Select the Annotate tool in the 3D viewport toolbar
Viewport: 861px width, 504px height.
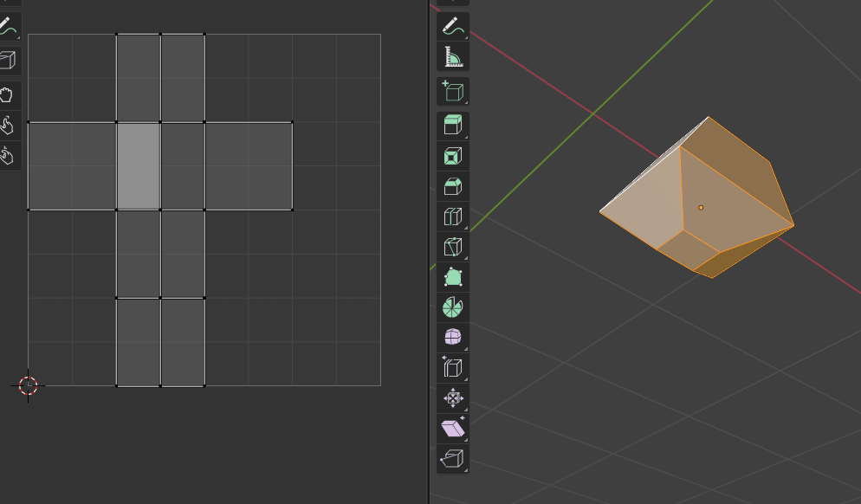[x=452, y=26]
